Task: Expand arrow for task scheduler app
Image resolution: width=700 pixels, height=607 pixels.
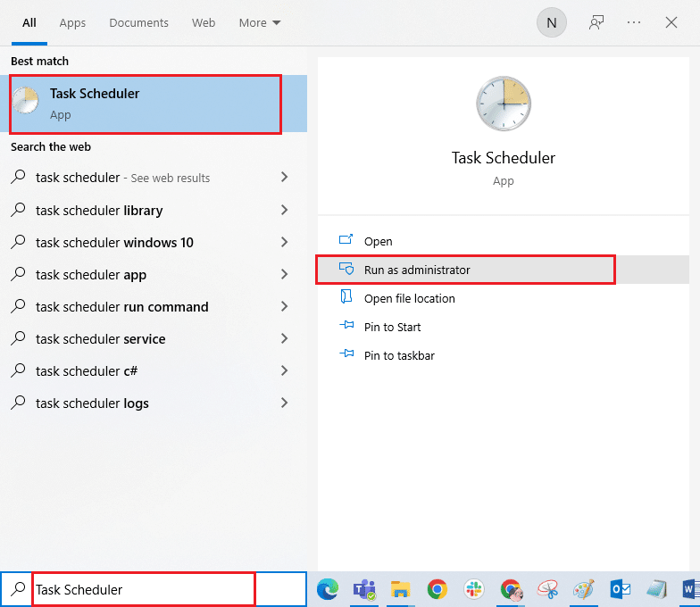Action: click(x=284, y=274)
